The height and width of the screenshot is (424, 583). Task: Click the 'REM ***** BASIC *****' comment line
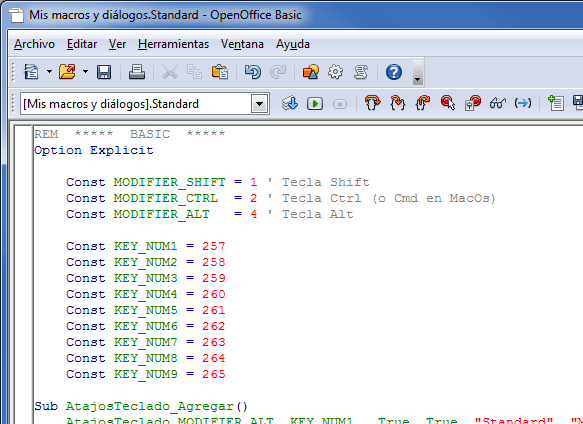[130, 134]
